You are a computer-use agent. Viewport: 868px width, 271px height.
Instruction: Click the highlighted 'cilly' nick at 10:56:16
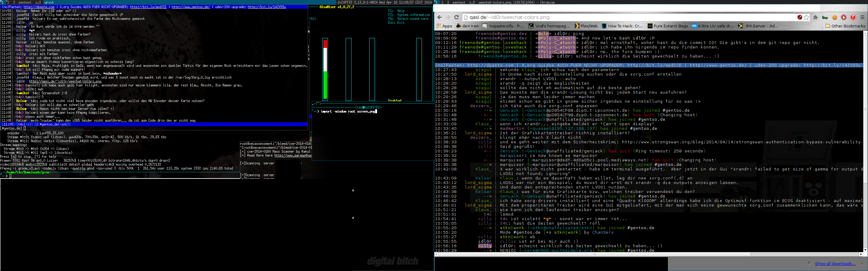485,246
